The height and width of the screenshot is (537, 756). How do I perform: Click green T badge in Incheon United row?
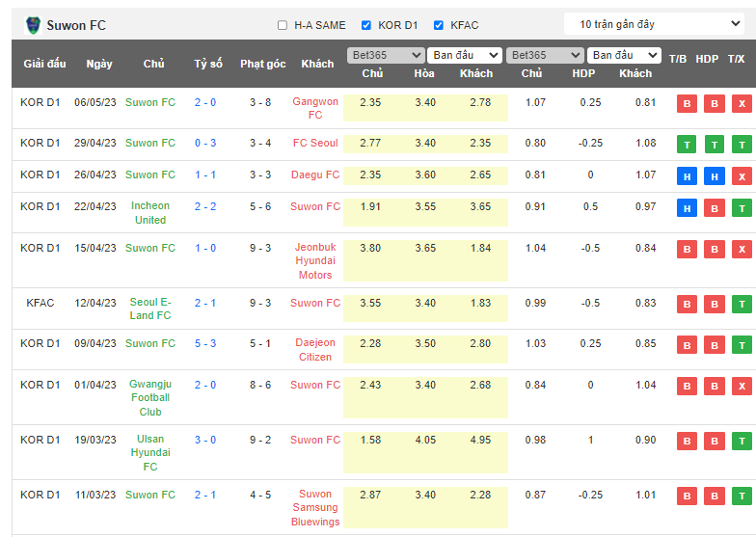pyautogui.click(x=741, y=208)
